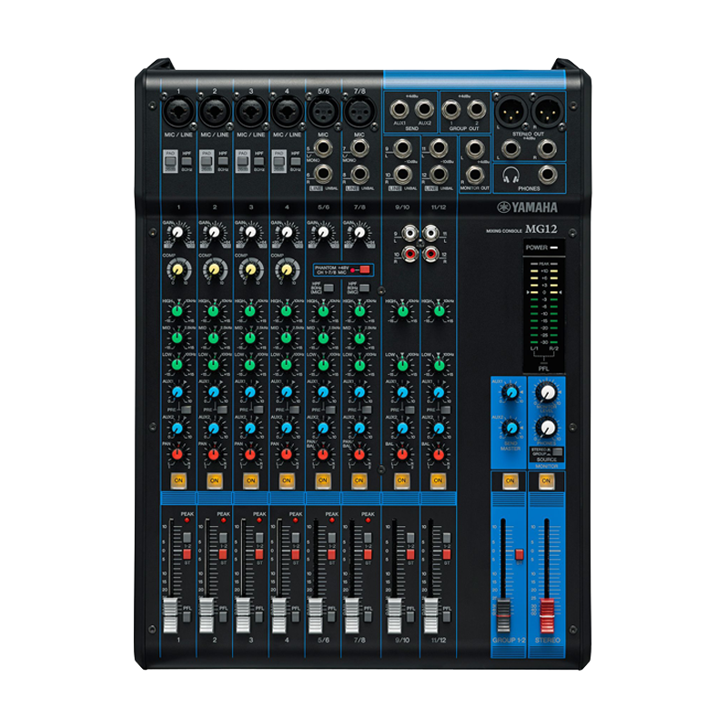This screenshot has height=728, width=728.
Task: Click the PHONES level knob
Action: (547, 428)
